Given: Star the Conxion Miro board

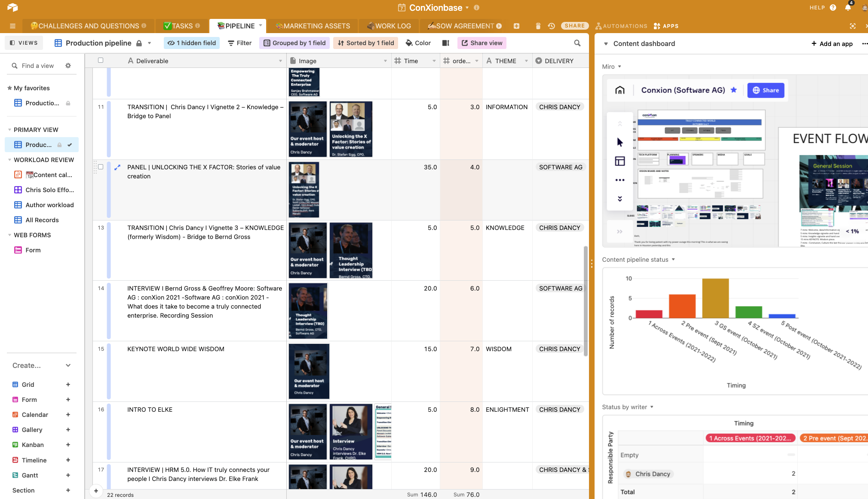Looking at the screenshot, I should [x=733, y=90].
